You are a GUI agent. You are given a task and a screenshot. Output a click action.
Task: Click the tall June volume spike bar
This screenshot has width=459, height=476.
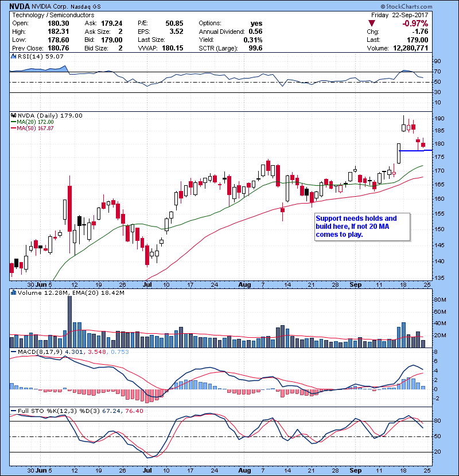69,322
